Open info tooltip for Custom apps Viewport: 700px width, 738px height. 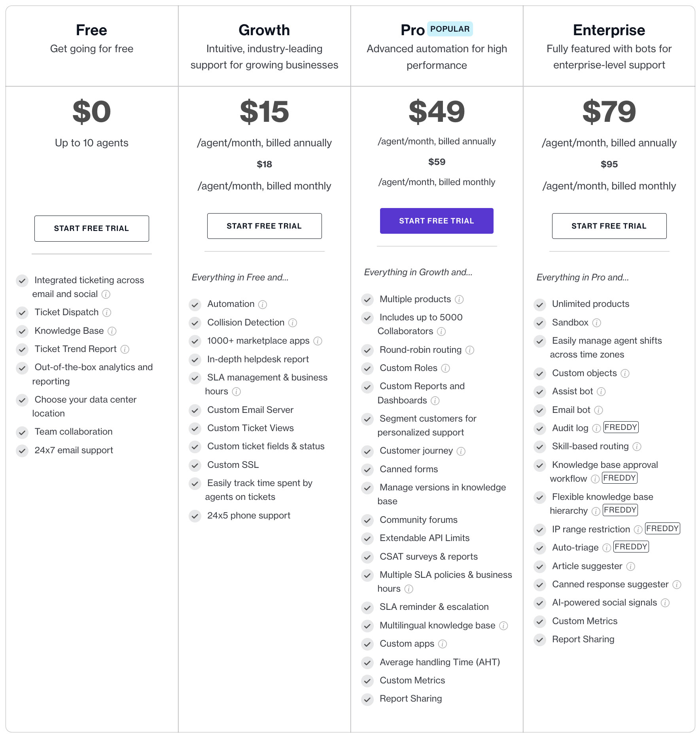pos(443,644)
